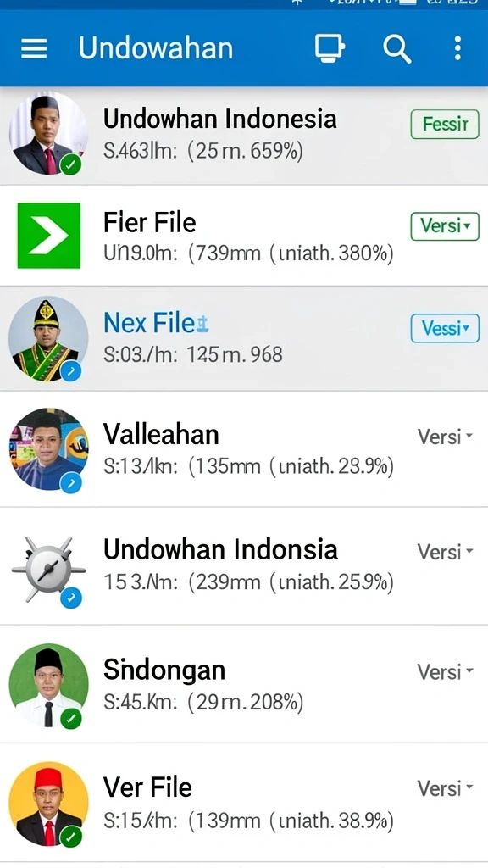
Task: Expand the Vessi dropdown for Nex File
Action: point(445,328)
